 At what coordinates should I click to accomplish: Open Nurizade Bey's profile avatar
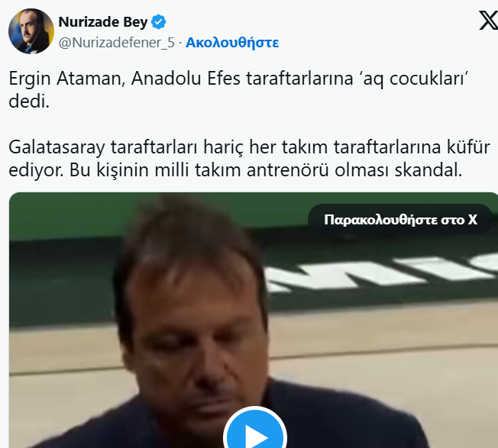31,31
